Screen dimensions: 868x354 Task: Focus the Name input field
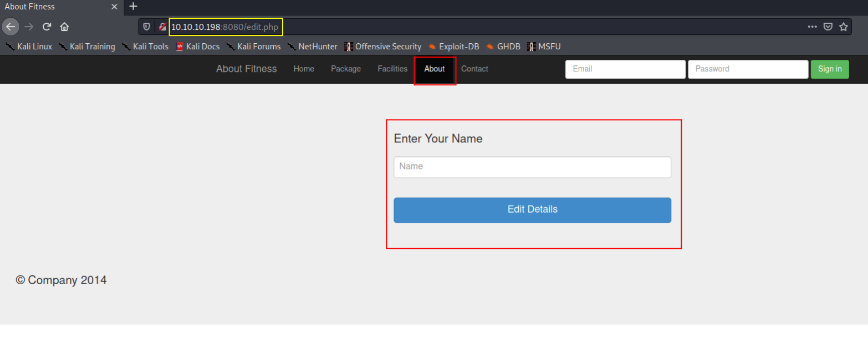(532, 167)
